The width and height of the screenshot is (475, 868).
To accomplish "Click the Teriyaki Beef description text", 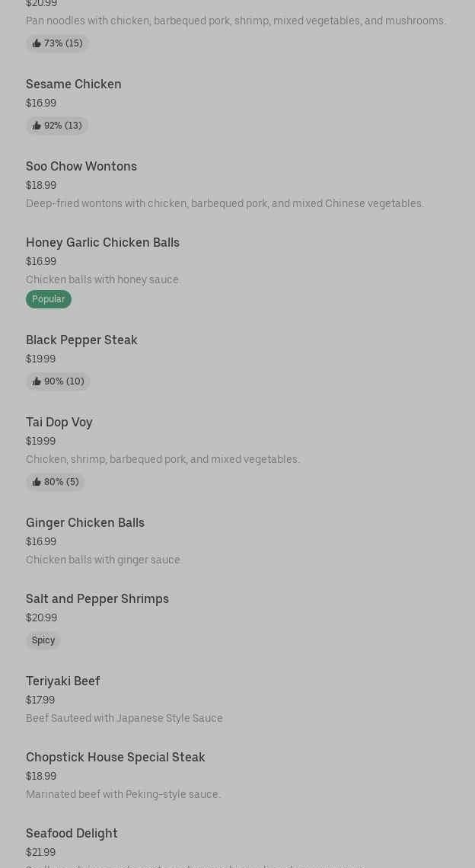I will coord(124,718).
